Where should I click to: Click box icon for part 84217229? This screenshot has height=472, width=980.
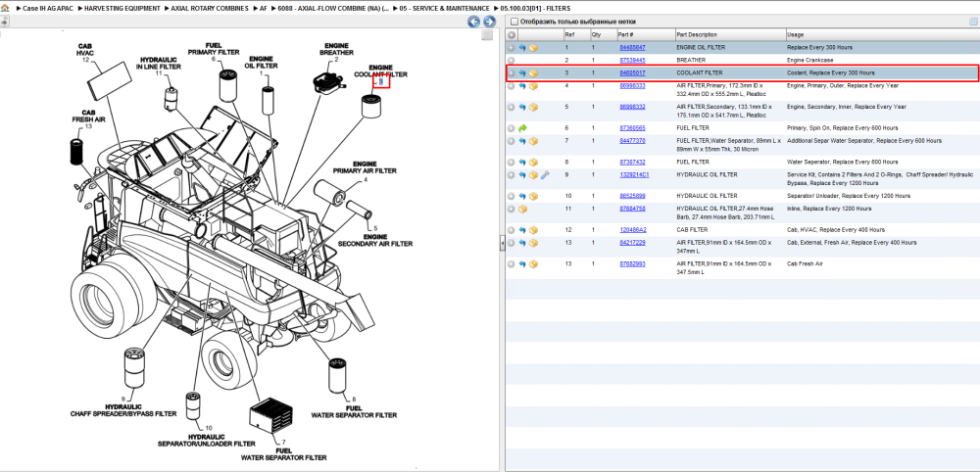pyautogui.click(x=534, y=243)
